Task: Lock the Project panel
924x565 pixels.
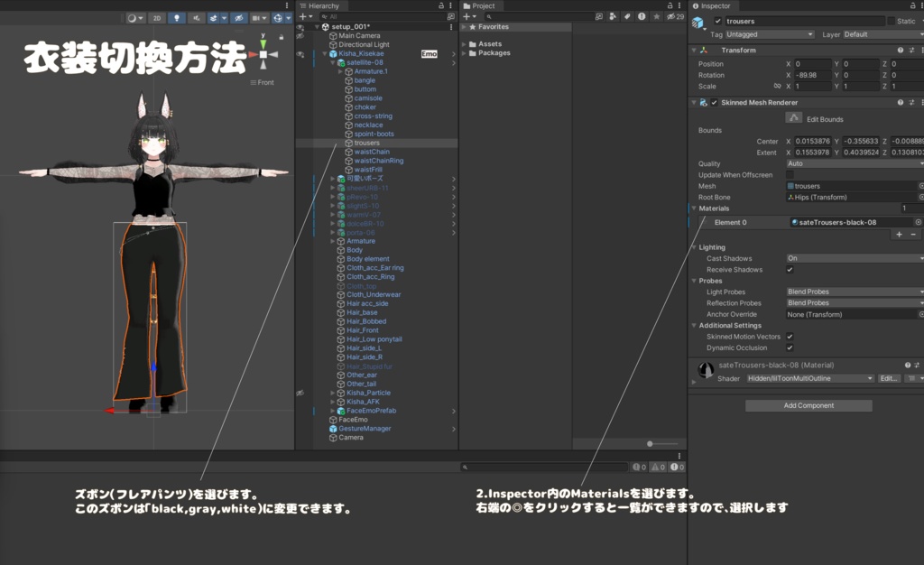Action: click(670, 5)
